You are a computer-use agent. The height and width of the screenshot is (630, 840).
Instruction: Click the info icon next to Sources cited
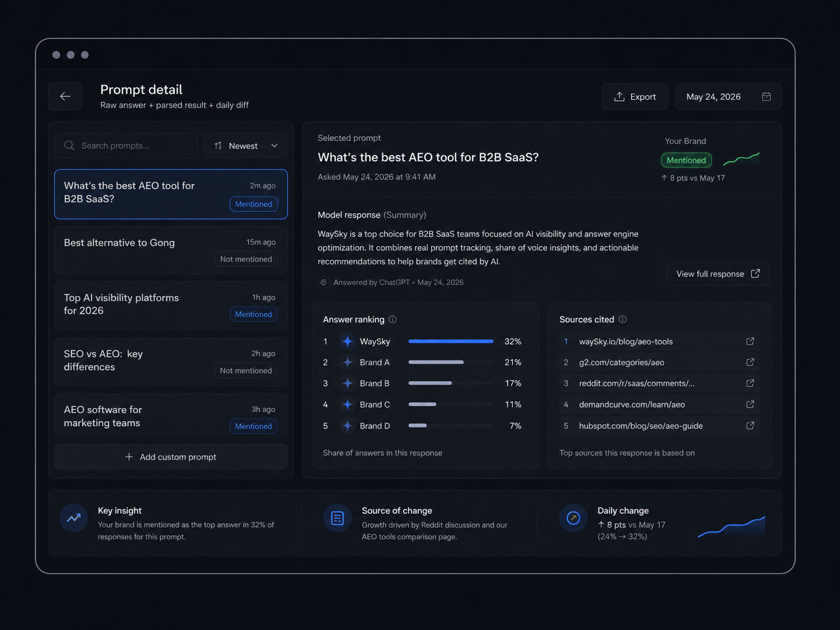click(x=622, y=319)
